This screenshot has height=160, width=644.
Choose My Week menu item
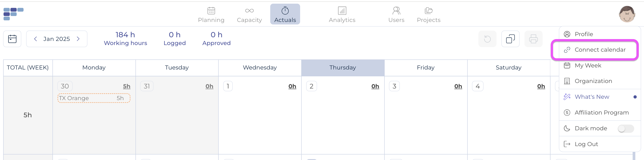pyautogui.click(x=587, y=66)
